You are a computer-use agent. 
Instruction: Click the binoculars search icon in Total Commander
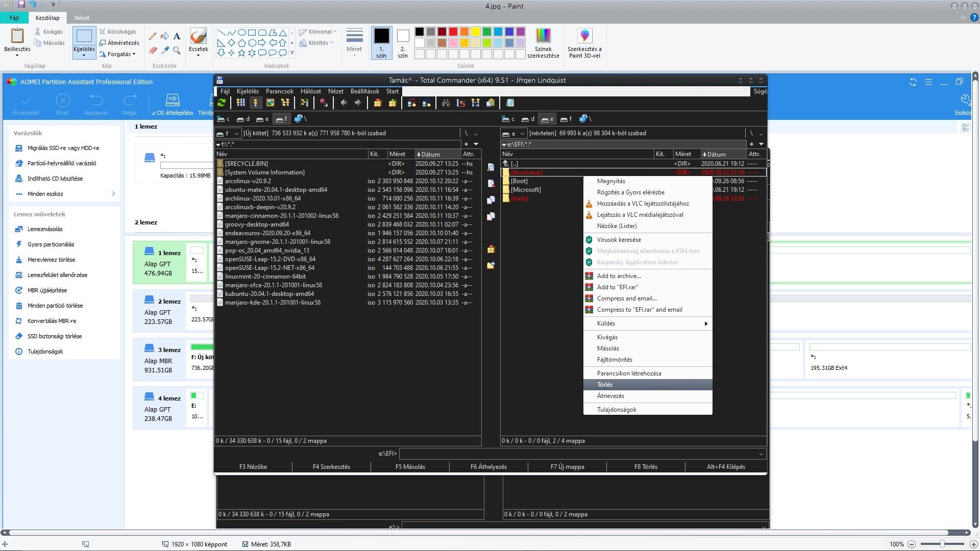tap(446, 103)
